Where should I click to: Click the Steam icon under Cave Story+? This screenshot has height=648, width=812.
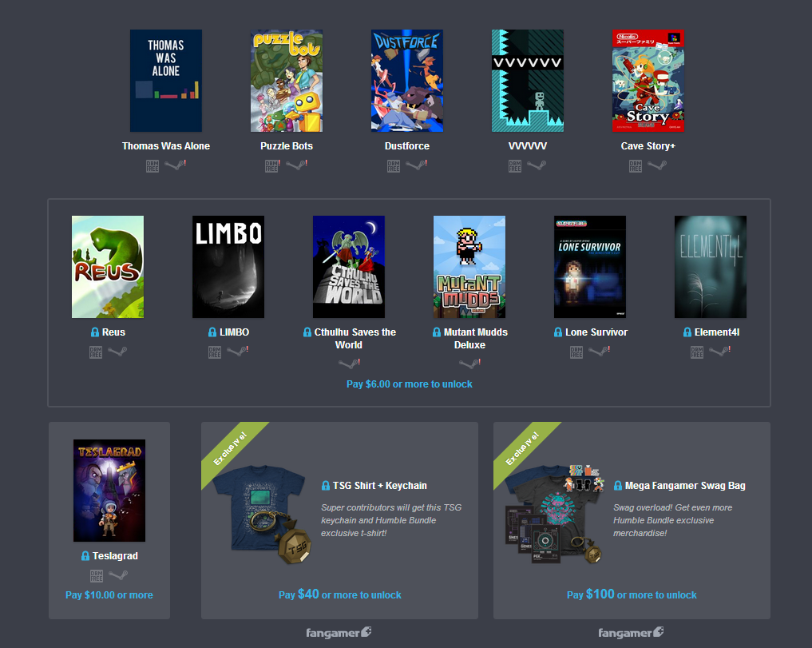click(x=657, y=166)
